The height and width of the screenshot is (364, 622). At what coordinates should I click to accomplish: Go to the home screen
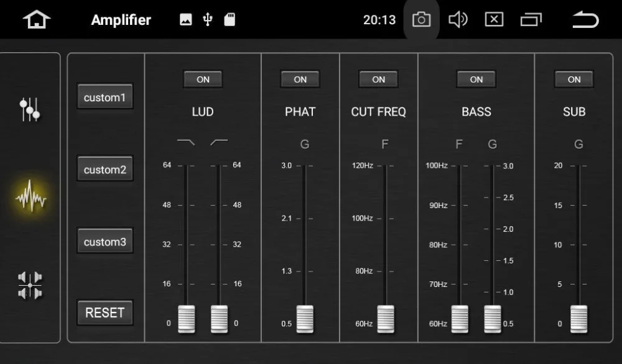(37, 19)
